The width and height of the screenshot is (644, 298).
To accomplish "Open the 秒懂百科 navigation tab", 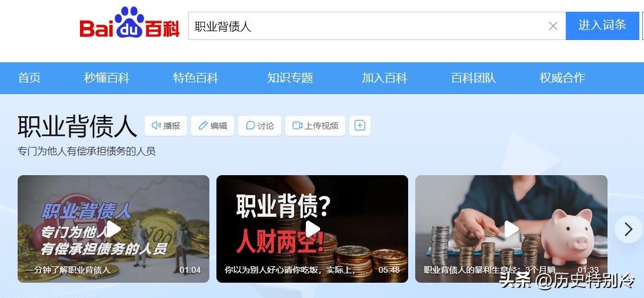I will point(107,78).
